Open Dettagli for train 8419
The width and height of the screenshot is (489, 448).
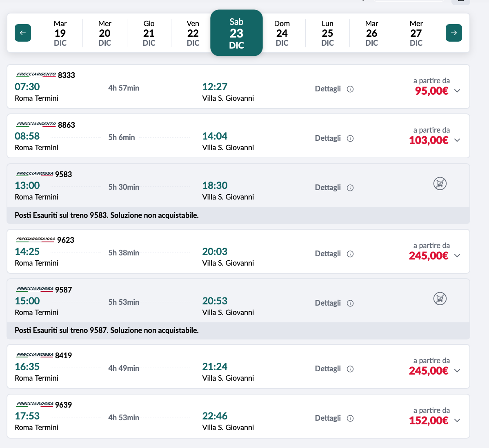click(x=328, y=368)
